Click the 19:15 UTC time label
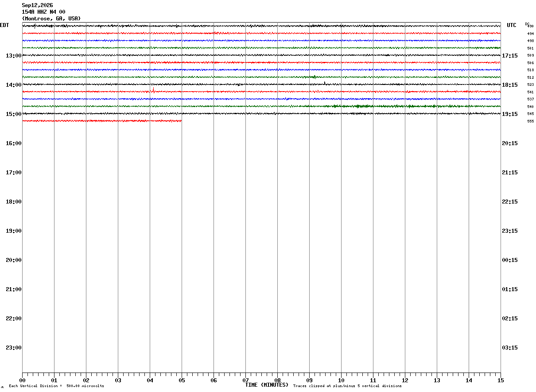Screen dimensions: 536x392 point(510,114)
